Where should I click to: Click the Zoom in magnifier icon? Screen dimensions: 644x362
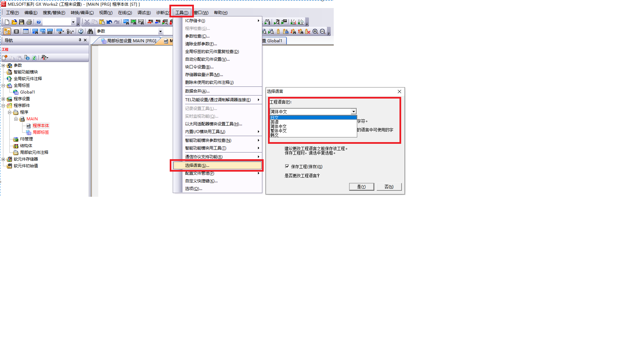click(315, 32)
